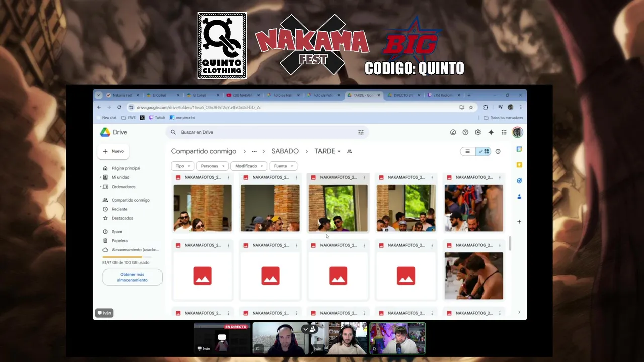Show folder details with the info icon
This screenshot has height=362, width=644.
pyautogui.click(x=498, y=151)
